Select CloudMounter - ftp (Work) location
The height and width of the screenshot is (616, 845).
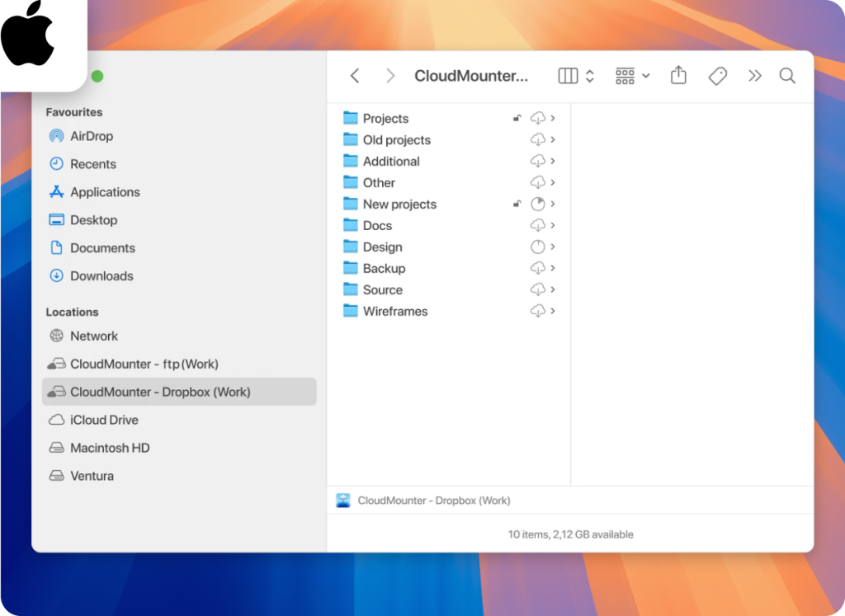point(144,364)
